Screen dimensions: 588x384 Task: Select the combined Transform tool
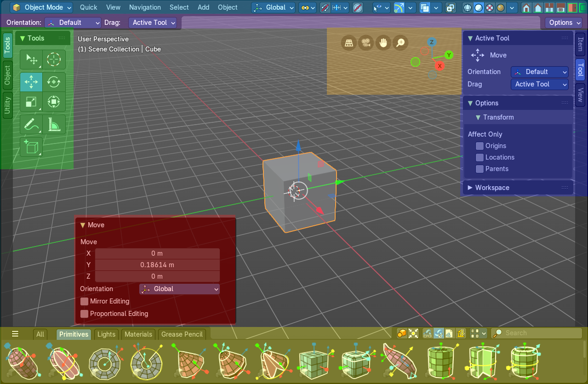pos(54,102)
